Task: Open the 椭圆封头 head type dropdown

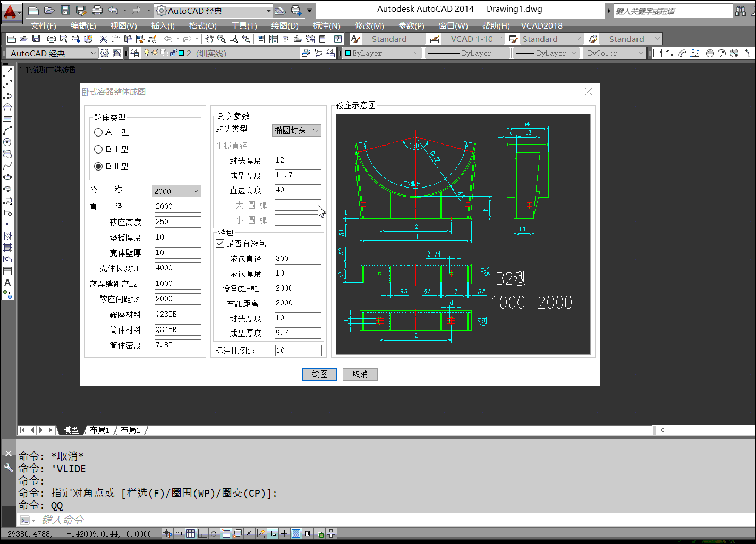Action: (x=296, y=130)
